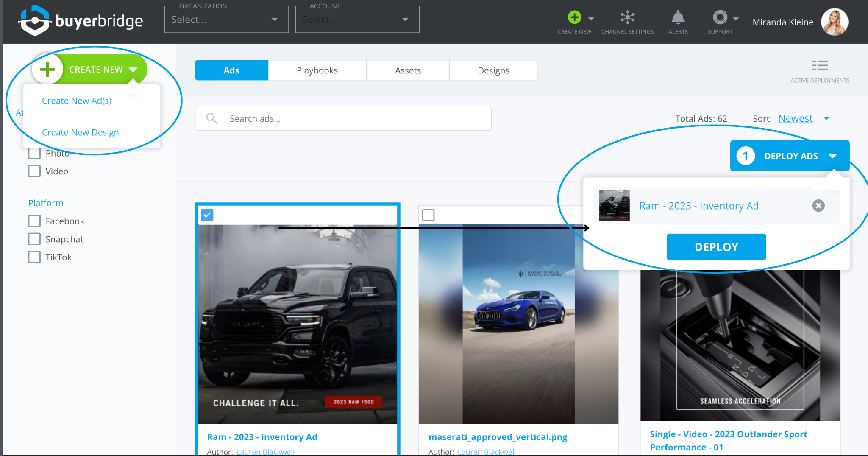Viewport: 868px width, 456px height.
Task: Open the Outlander Sport video thumbnail
Action: click(740, 345)
